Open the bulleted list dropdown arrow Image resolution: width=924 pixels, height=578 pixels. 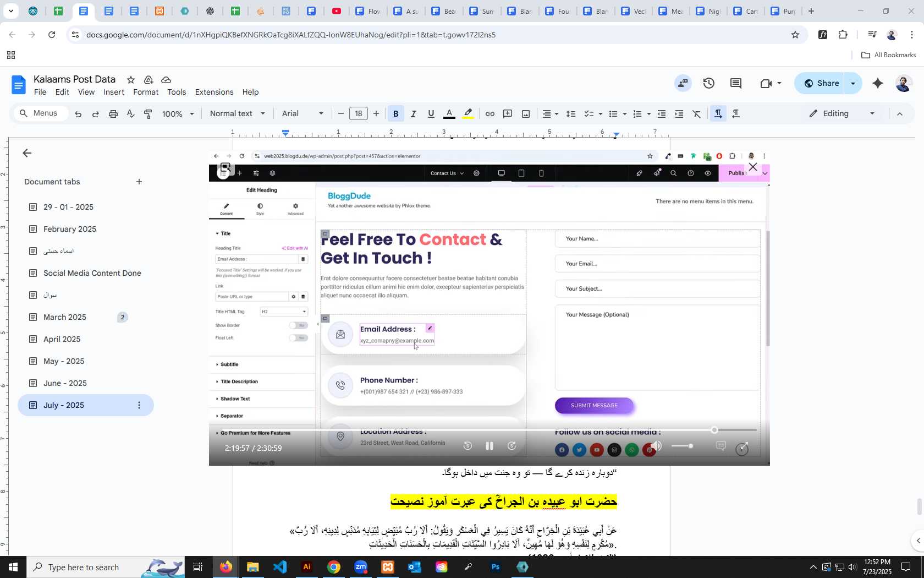625,114
